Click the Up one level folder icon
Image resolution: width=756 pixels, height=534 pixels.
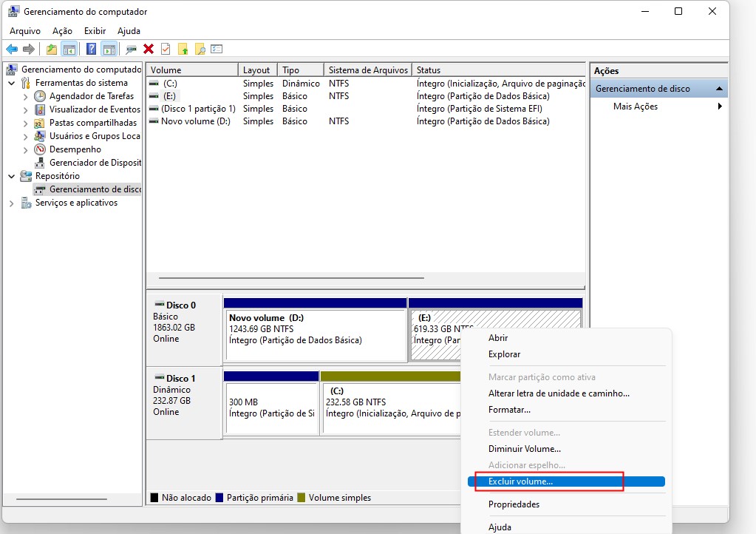(51, 49)
